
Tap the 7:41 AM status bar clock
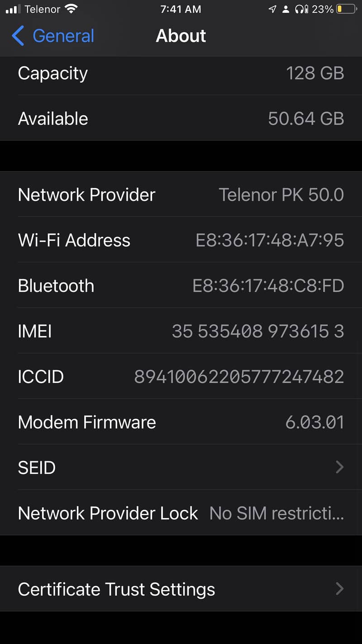(x=181, y=9)
